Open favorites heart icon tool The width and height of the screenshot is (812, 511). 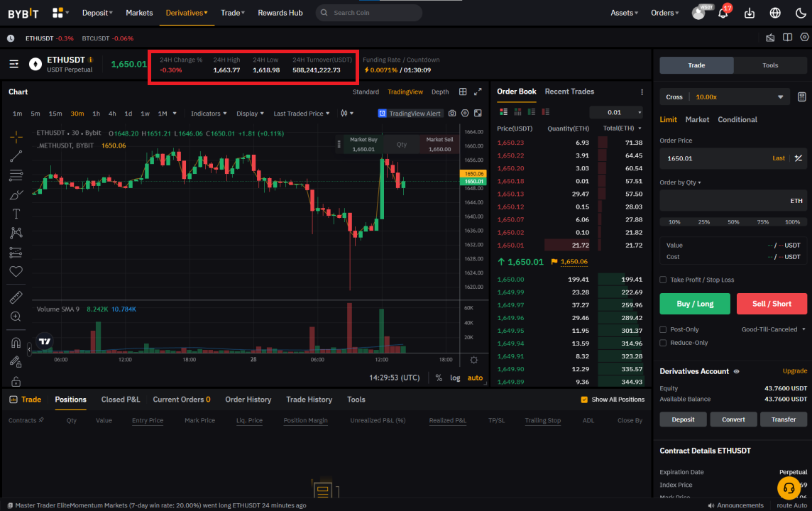coord(16,271)
